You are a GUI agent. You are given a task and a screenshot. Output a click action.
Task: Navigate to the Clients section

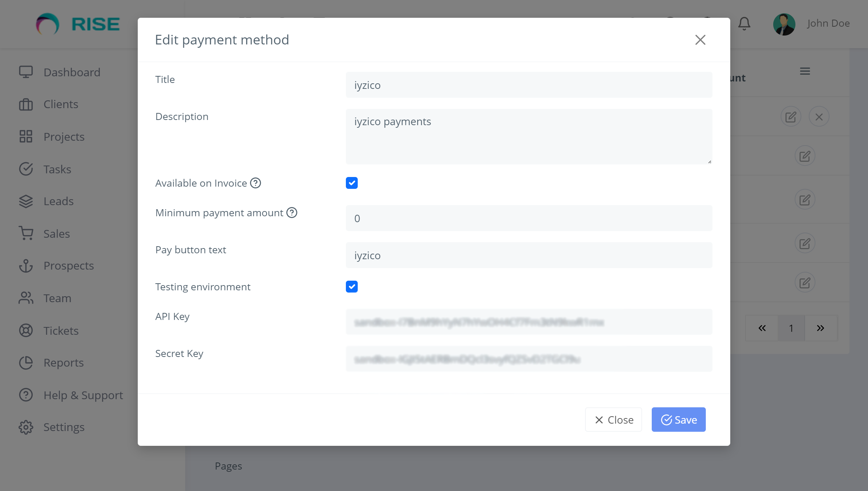[x=60, y=104]
